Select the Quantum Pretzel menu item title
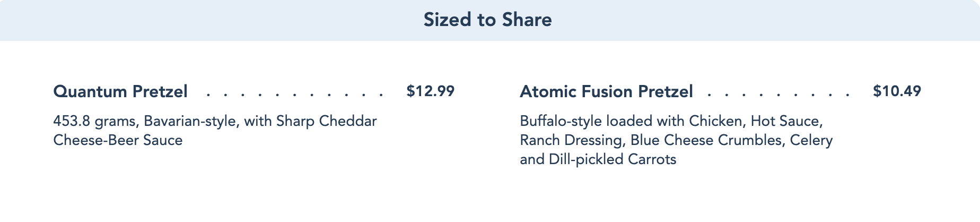Viewport: 980px width, 222px height. [x=120, y=91]
